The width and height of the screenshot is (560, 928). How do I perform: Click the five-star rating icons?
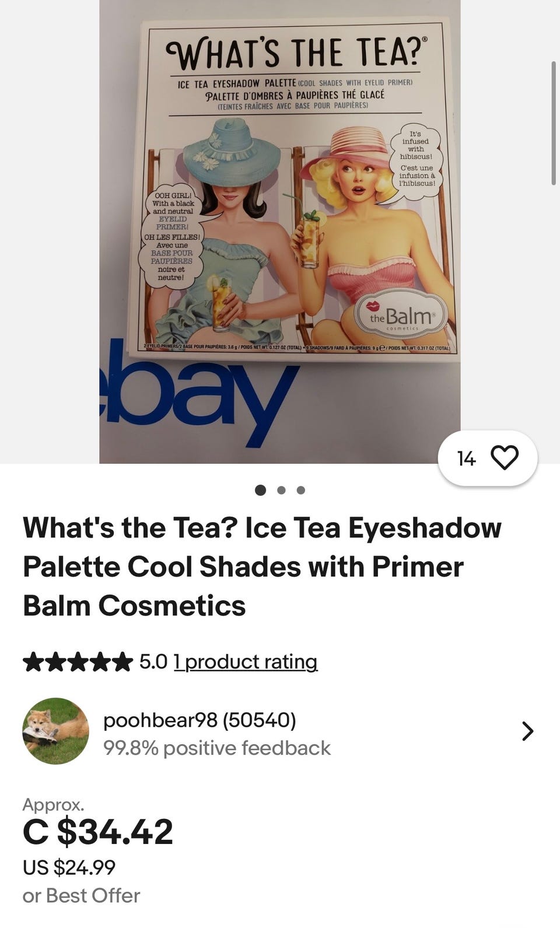tap(78, 662)
